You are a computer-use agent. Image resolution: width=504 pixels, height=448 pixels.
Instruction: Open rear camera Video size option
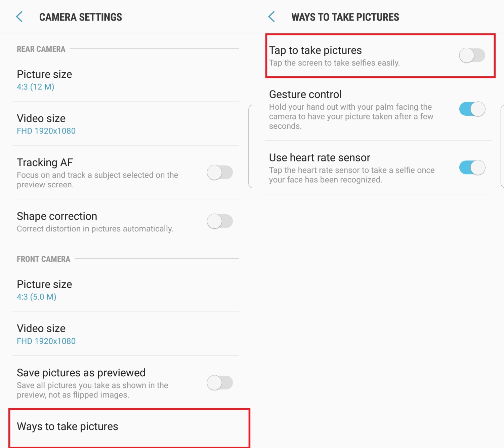46,124
